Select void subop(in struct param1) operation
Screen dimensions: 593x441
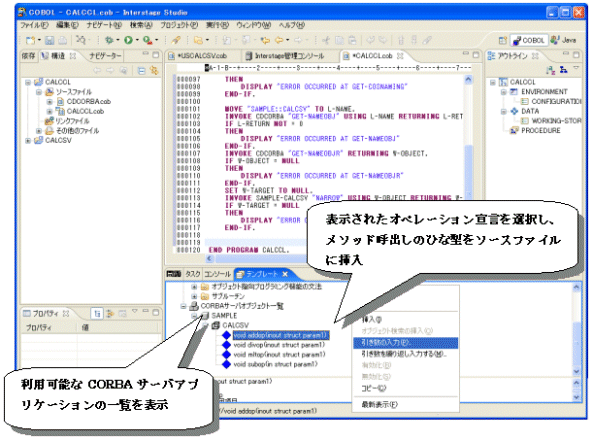point(275,365)
